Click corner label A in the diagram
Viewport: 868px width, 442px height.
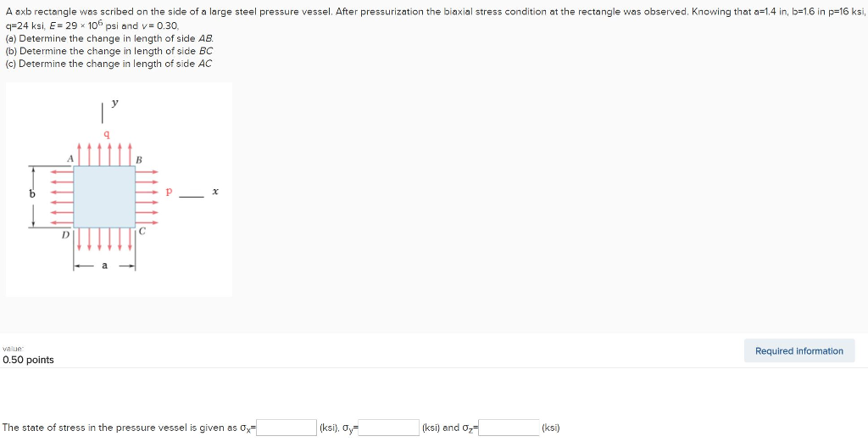pyautogui.click(x=70, y=158)
